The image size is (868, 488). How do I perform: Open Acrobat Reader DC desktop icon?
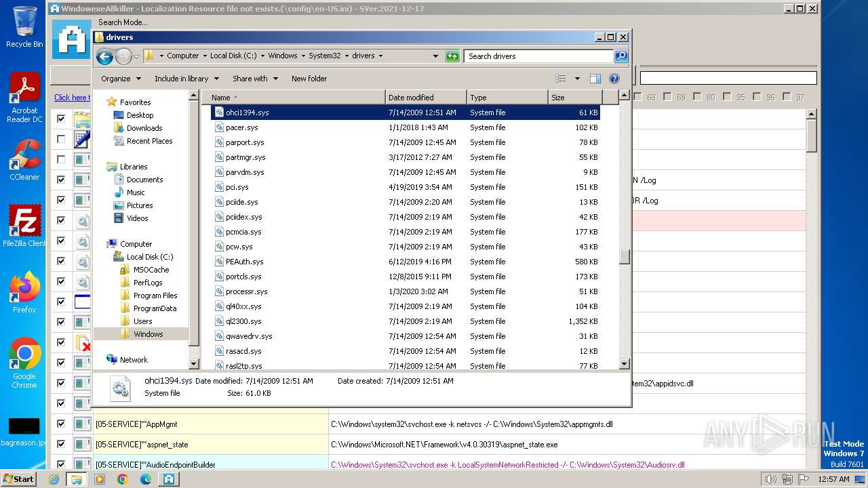tap(24, 98)
